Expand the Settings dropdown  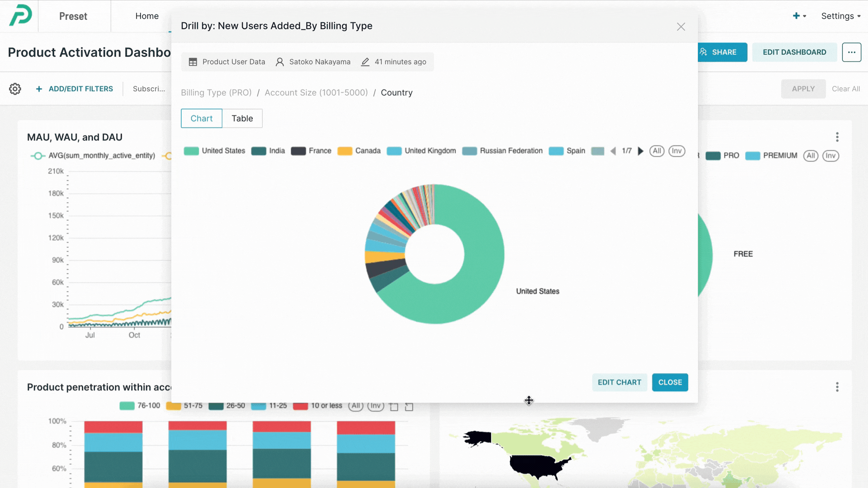(x=840, y=16)
